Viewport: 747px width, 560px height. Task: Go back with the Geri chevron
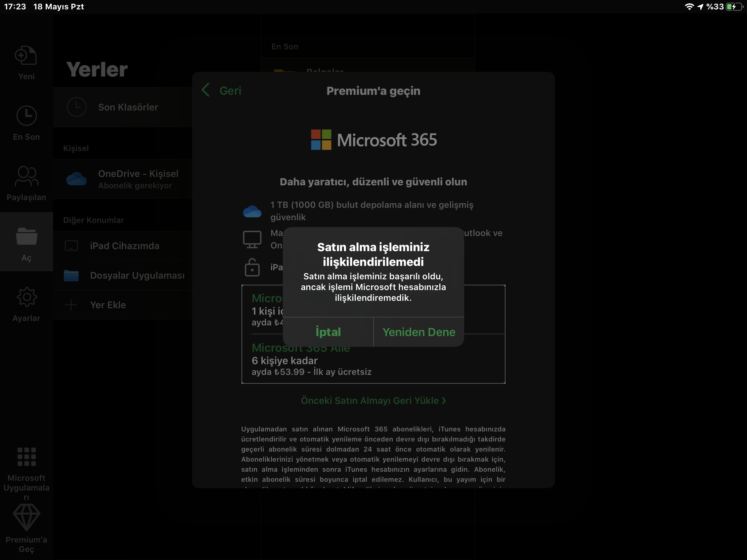pyautogui.click(x=206, y=90)
